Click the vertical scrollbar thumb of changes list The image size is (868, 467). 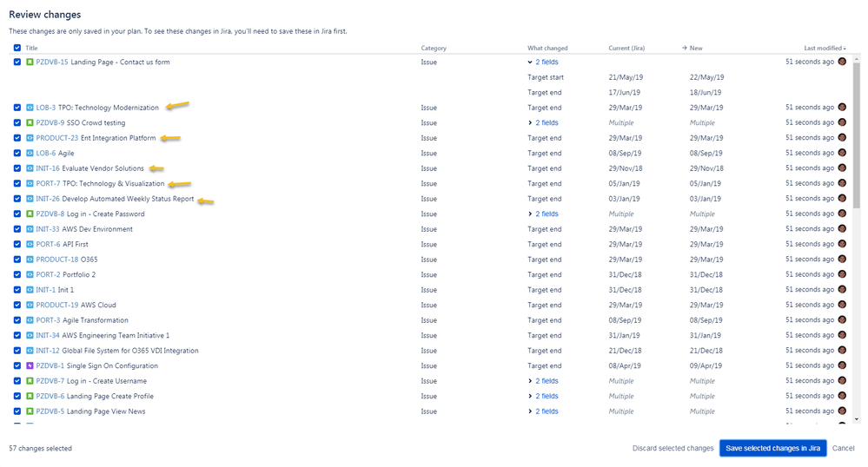[x=857, y=135]
